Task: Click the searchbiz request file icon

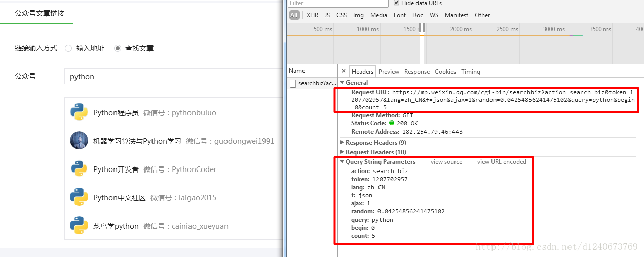Action: pyautogui.click(x=293, y=83)
